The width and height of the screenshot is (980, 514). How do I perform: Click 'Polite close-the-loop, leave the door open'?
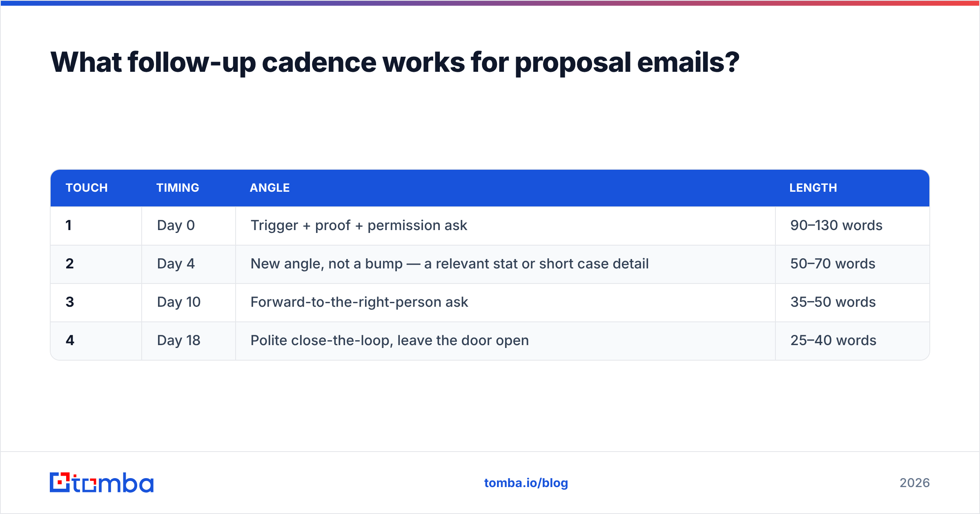(x=506, y=341)
